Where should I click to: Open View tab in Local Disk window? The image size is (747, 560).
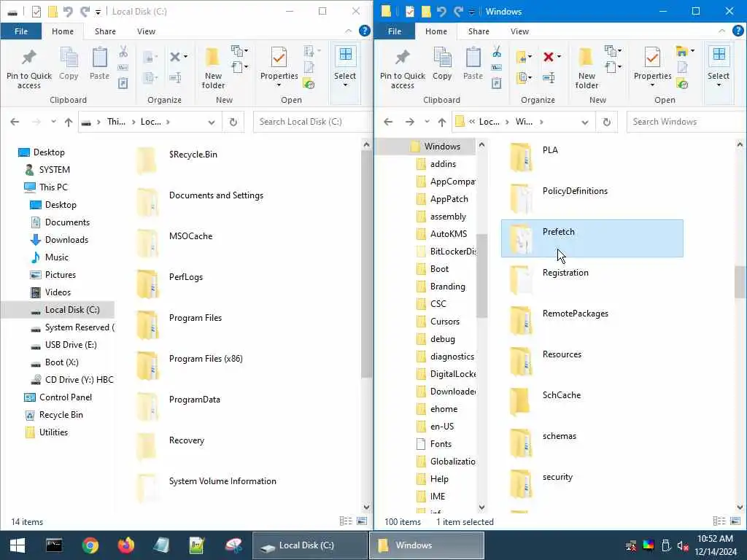click(146, 31)
